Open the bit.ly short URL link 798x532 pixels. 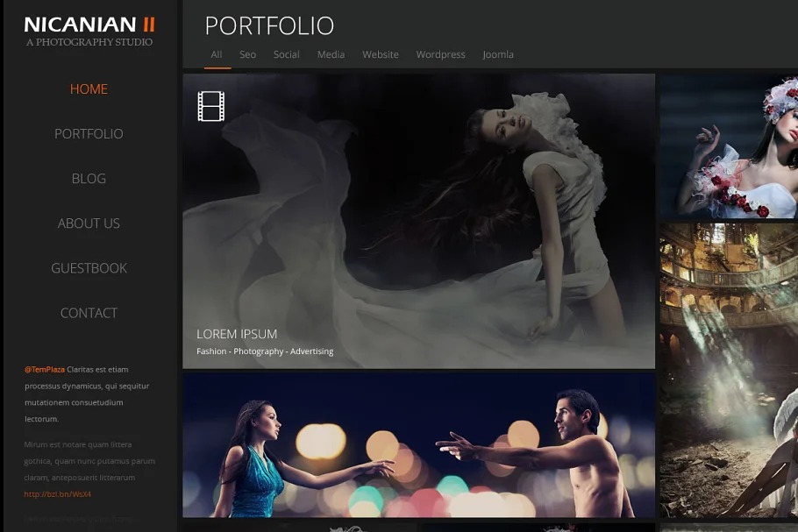58,494
